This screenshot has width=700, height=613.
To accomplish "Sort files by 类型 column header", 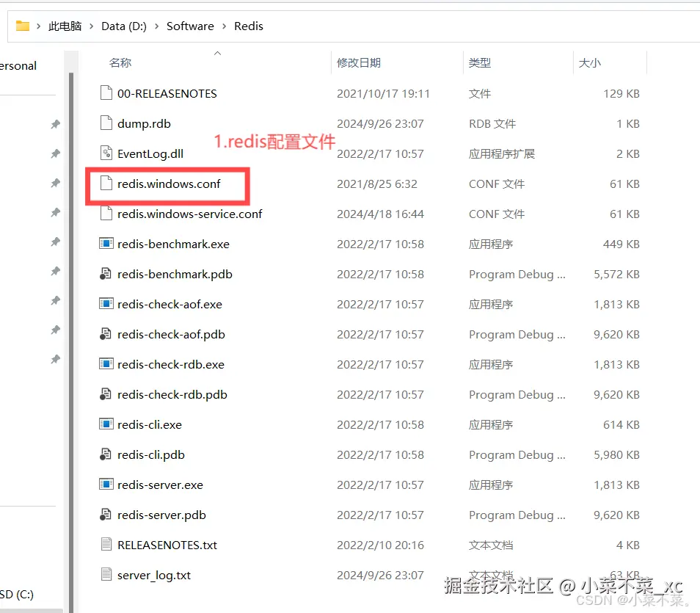I will [x=480, y=62].
